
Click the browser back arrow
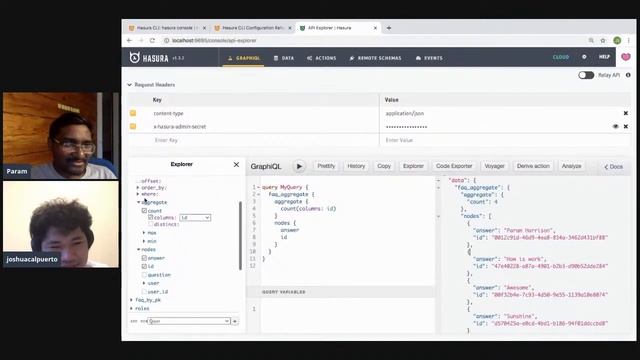[x=129, y=40]
